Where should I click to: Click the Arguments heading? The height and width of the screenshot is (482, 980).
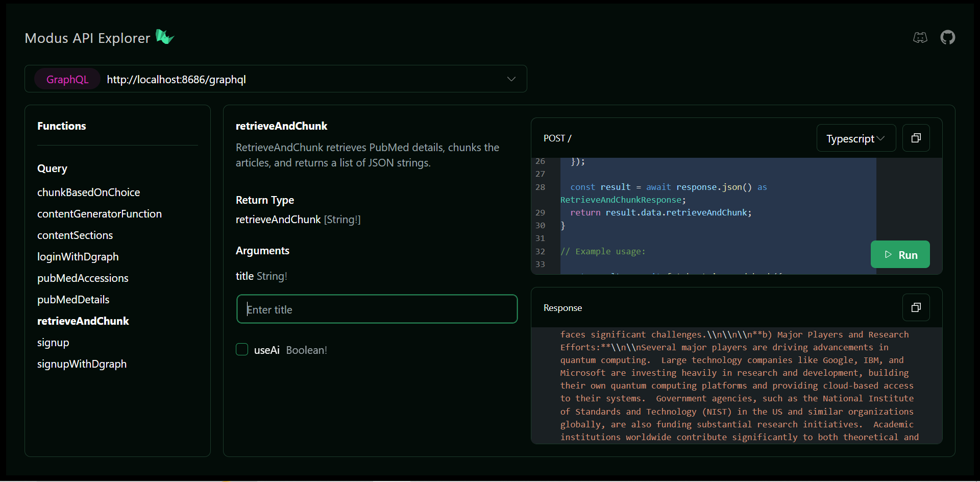262,251
